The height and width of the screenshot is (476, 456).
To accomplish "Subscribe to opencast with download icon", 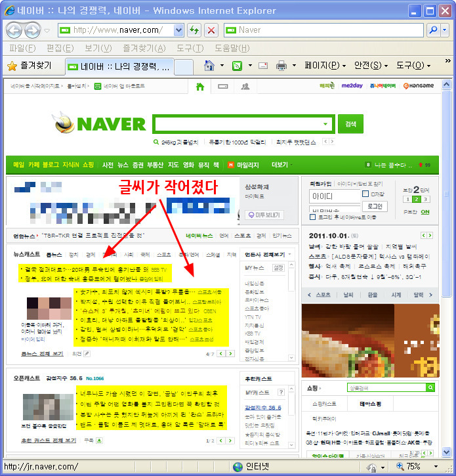I will tap(99, 441).
